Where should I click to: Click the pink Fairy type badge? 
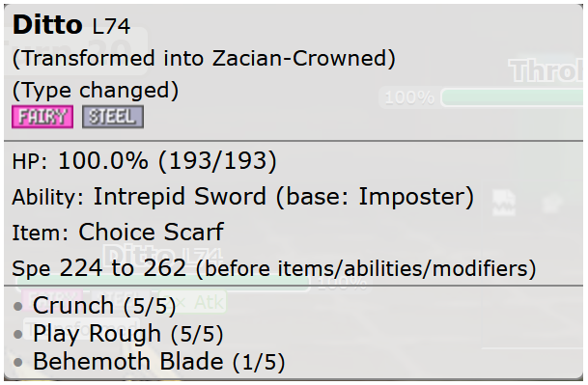coord(42,117)
